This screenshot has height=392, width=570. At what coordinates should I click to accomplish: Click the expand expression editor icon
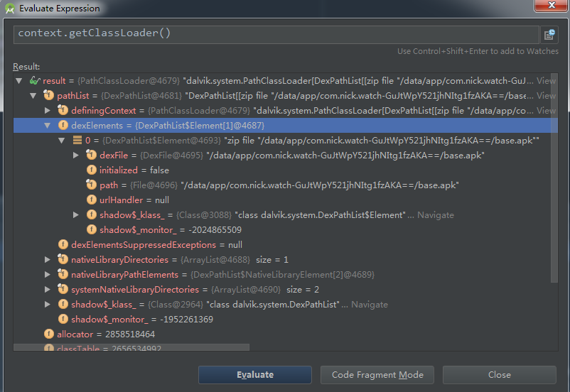tap(549, 34)
